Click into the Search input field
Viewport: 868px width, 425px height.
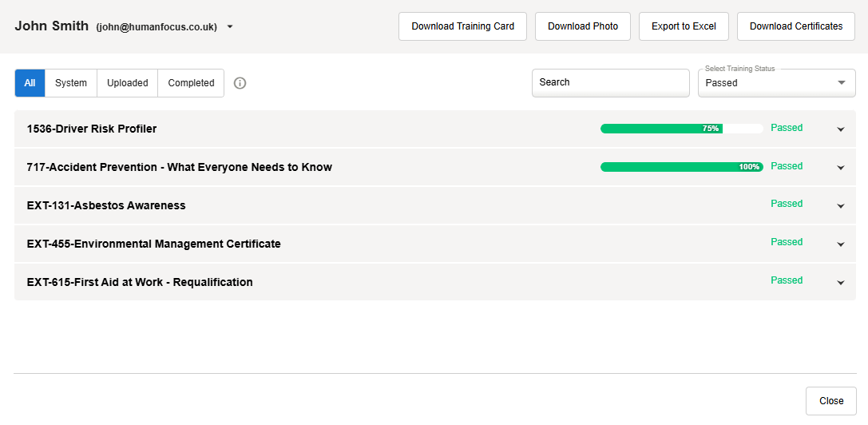coord(610,82)
